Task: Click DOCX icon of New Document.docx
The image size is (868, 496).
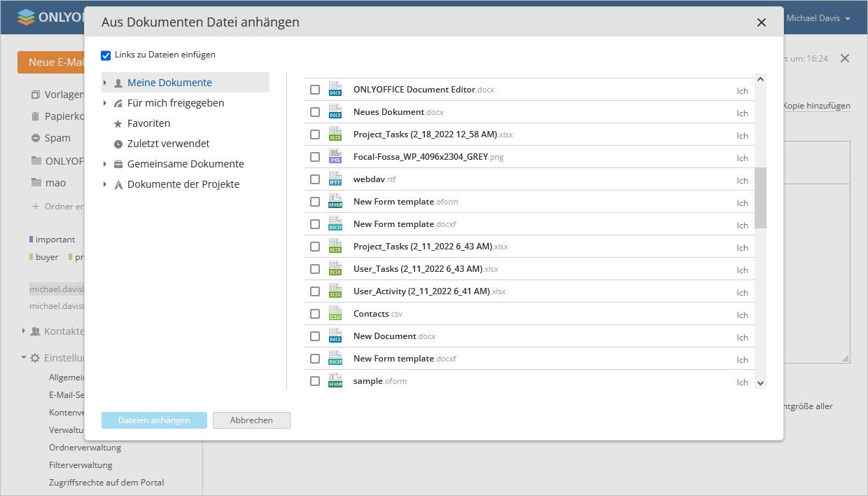Action: [335, 336]
